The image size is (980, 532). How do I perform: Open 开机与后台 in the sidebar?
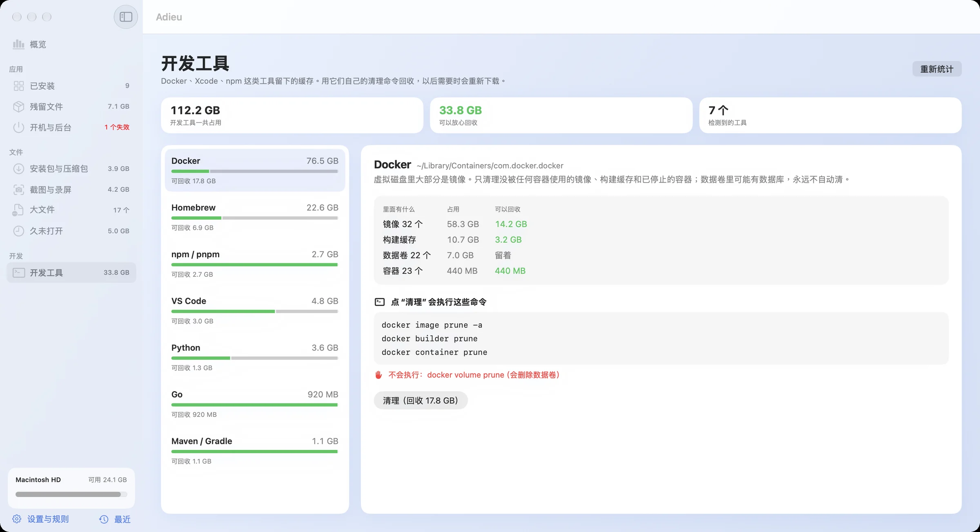coord(71,127)
